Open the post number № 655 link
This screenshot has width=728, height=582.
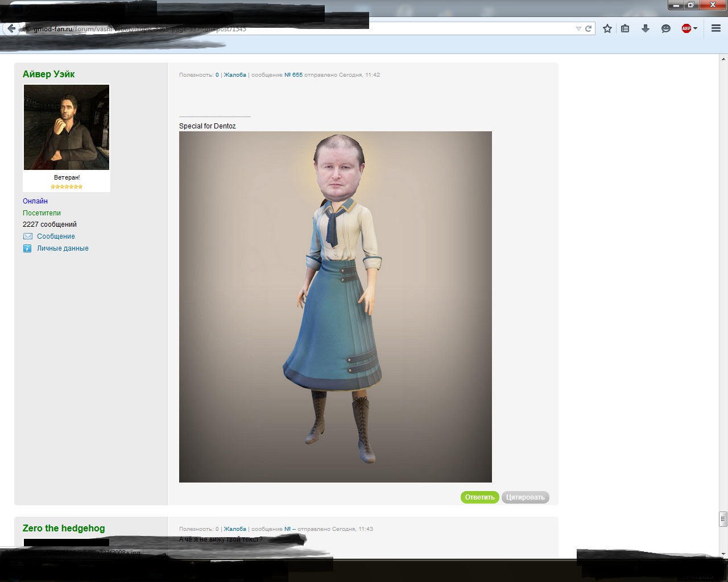point(293,74)
